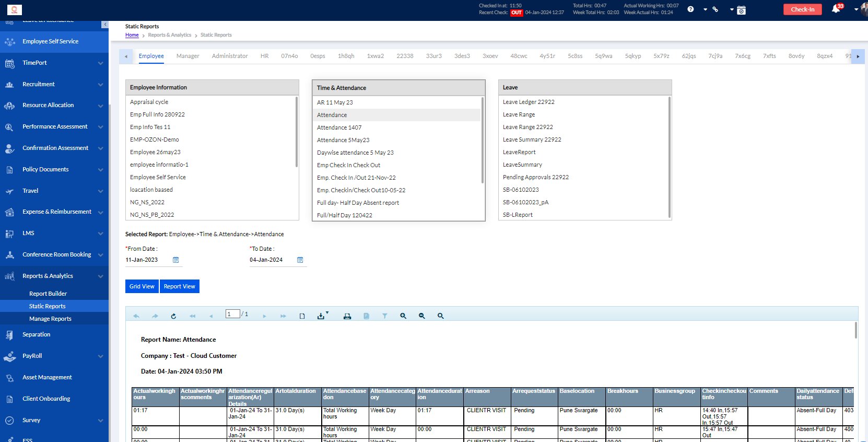
Task: Switch to the Administrator tab
Action: tap(230, 56)
